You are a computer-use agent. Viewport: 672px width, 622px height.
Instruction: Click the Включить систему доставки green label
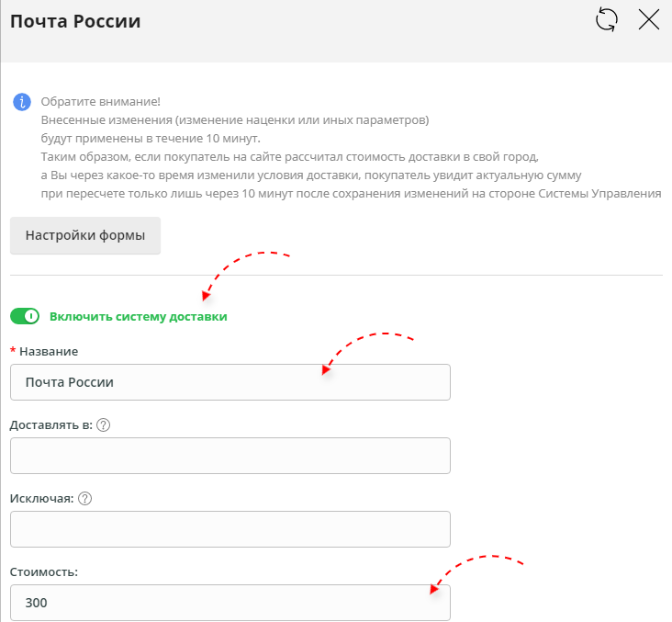tap(138, 316)
